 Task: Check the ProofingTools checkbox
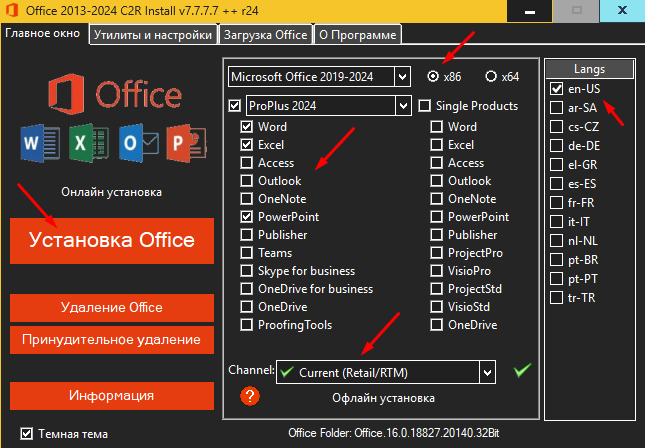tap(246, 325)
